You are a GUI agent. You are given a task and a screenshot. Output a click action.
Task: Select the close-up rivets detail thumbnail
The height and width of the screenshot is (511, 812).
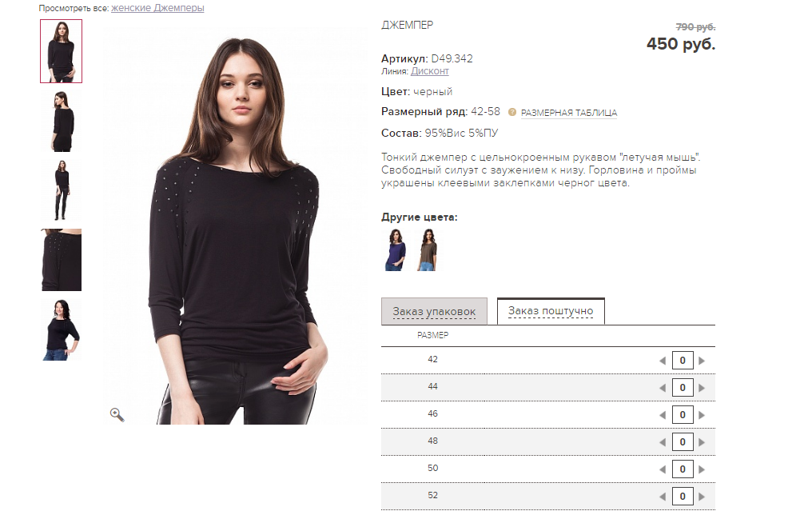tap(61, 260)
